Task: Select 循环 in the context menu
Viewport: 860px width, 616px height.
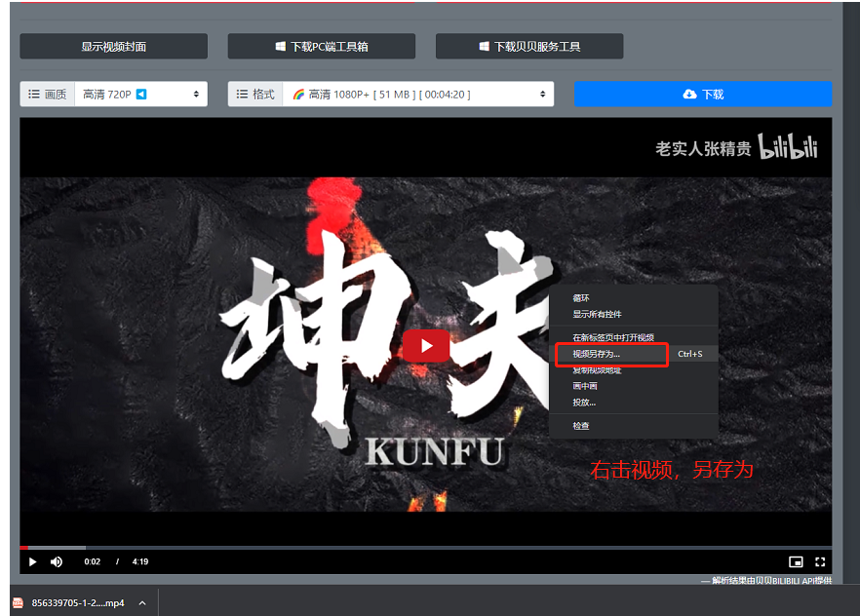Action: (581, 298)
